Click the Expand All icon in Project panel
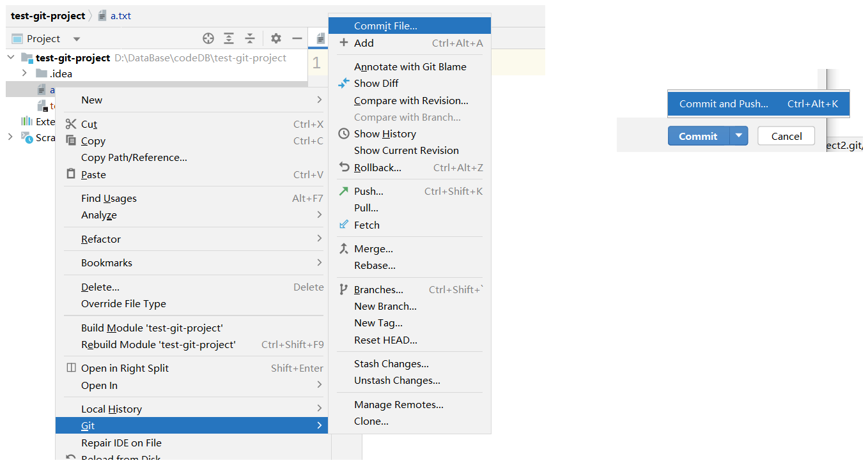The height and width of the screenshot is (463, 868). (229, 38)
